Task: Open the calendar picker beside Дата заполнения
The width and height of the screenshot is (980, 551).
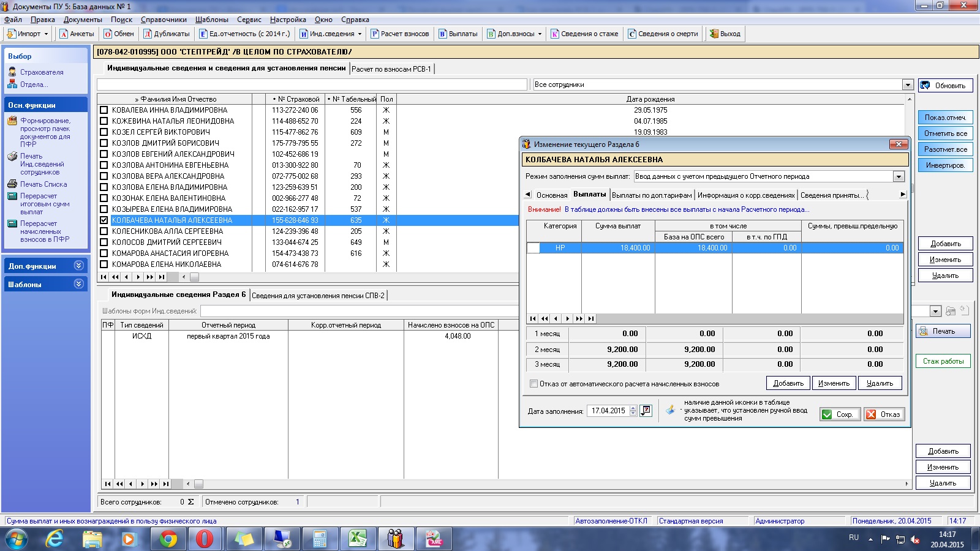Action: coord(646,411)
